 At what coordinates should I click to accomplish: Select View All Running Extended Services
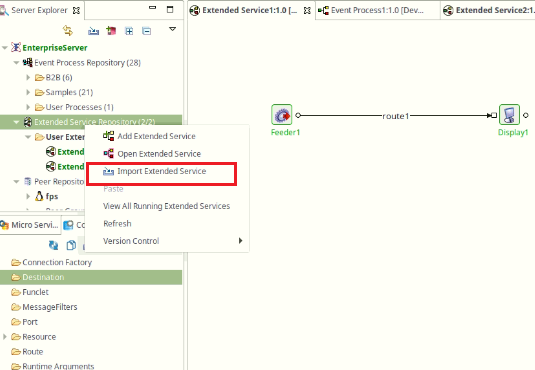point(167,206)
